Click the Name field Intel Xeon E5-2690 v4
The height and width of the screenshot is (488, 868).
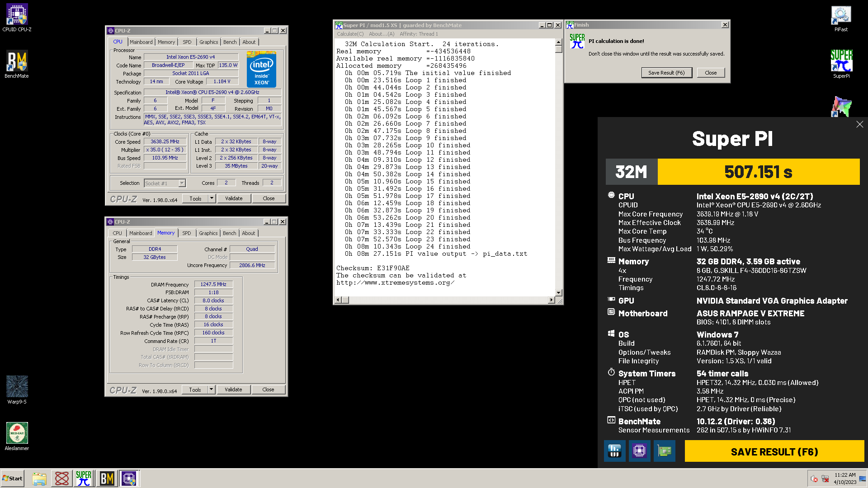(191, 57)
